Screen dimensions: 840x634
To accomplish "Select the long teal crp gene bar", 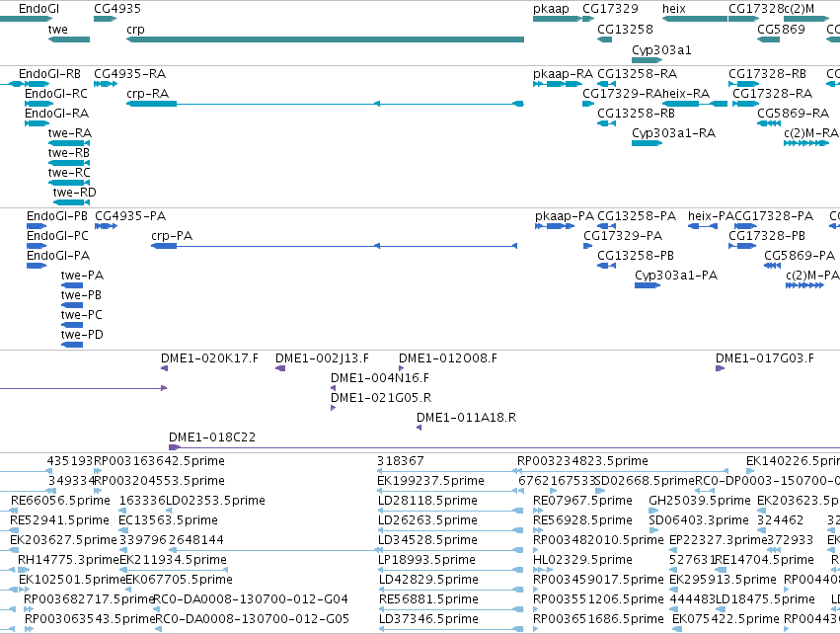I will (325, 40).
